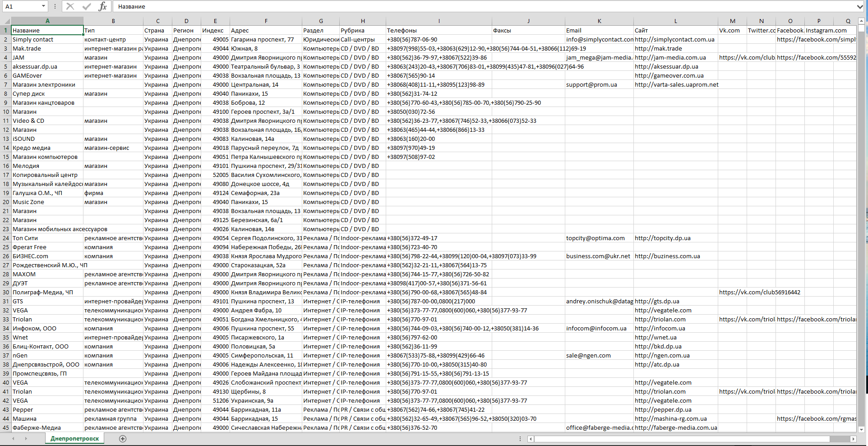Click the магазин-сервис type cell
The image size is (868, 446).
pos(113,148)
